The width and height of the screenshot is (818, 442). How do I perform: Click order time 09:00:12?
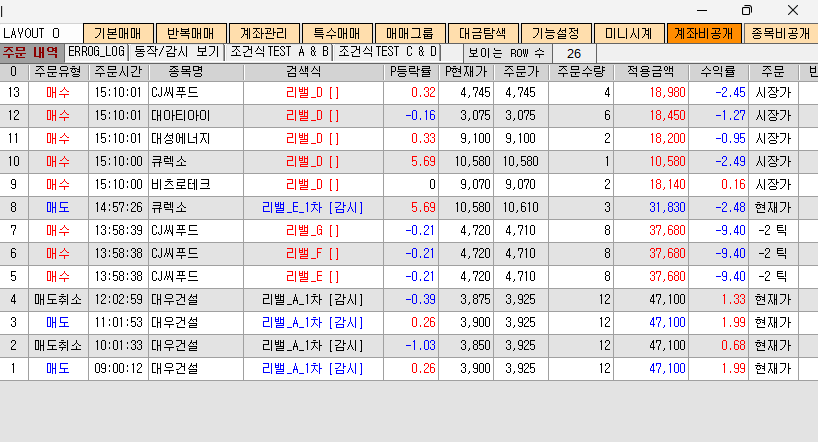click(x=118, y=368)
